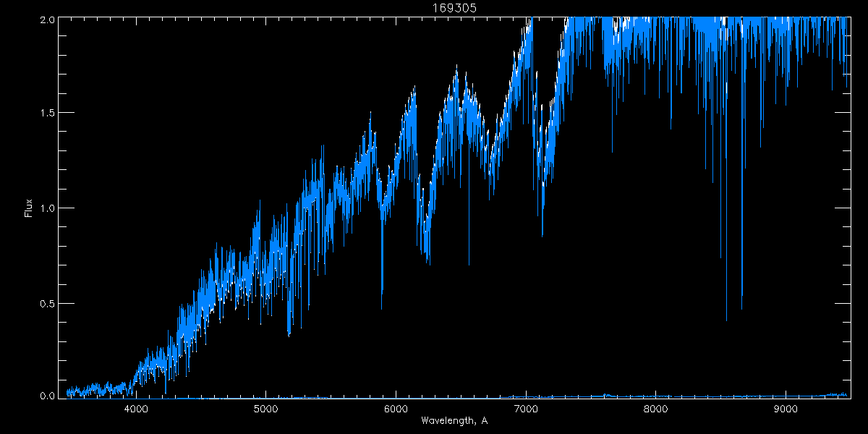Click the absorption band minimum near 7100

(x=542, y=234)
